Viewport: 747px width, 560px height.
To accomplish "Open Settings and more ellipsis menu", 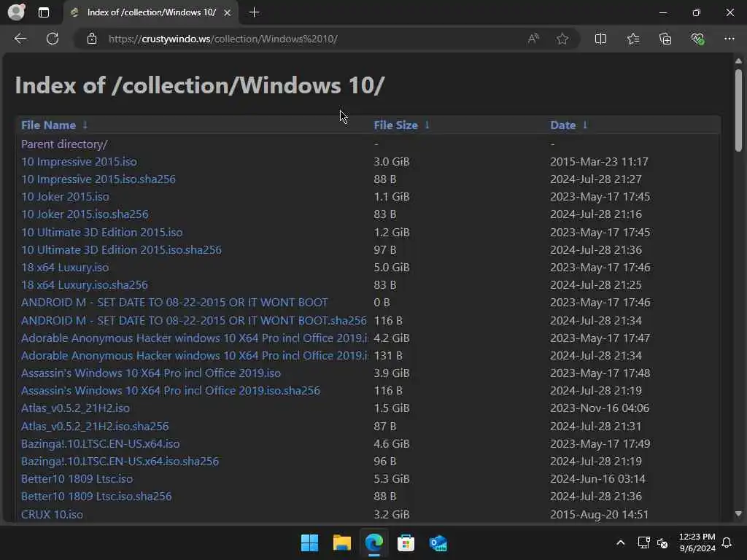I will pyautogui.click(x=729, y=39).
